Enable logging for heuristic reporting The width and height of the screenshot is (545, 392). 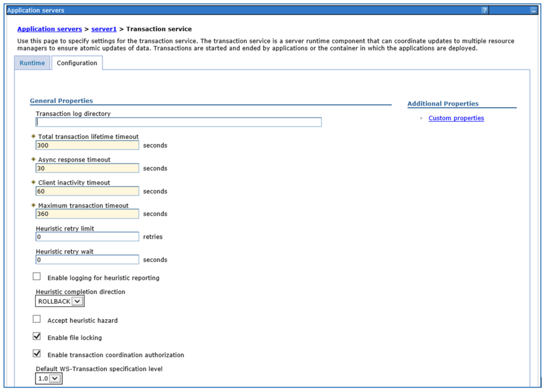[x=37, y=277]
